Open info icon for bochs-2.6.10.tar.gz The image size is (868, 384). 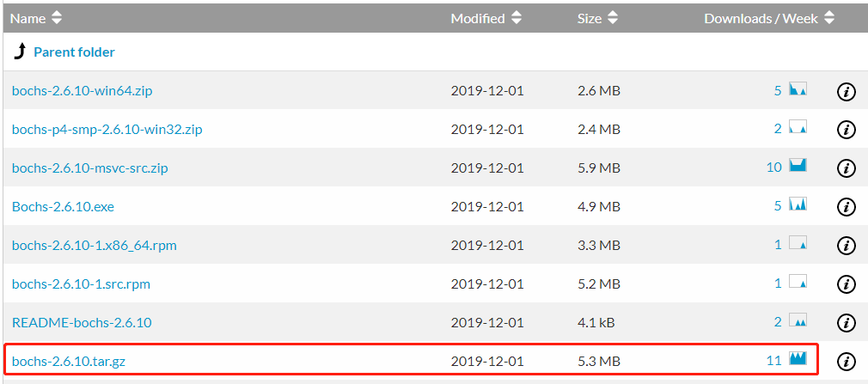click(846, 362)
